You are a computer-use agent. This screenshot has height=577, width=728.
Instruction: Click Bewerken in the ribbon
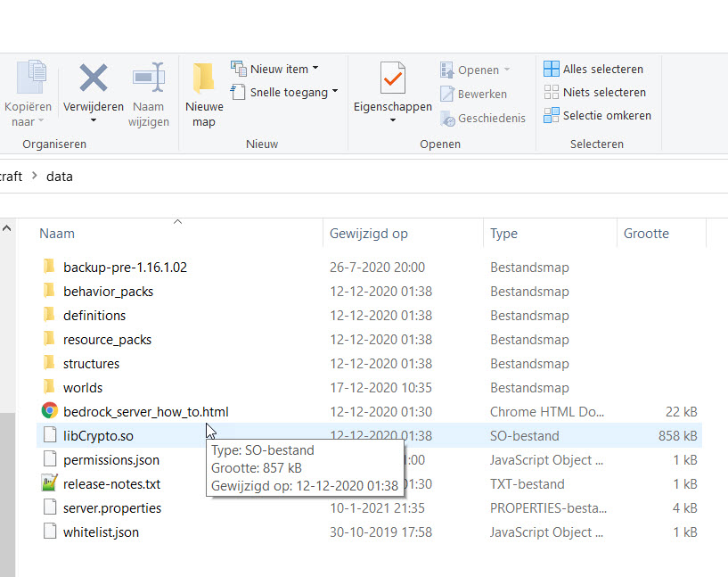coord(473,94)
